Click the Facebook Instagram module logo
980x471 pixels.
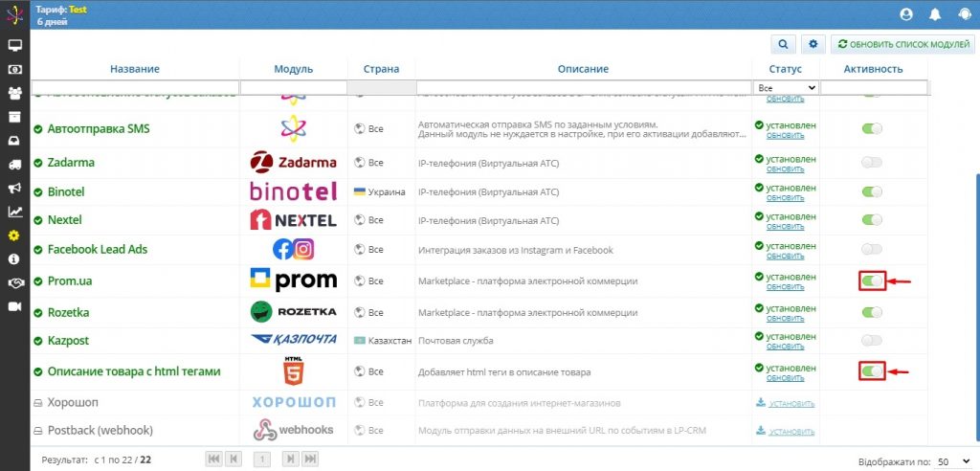point(293,250)
